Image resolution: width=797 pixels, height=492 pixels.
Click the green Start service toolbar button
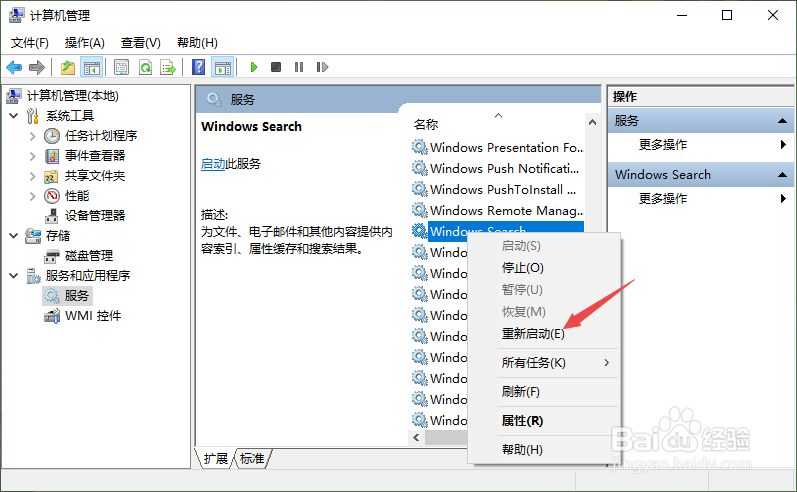[x=254, y=67]
